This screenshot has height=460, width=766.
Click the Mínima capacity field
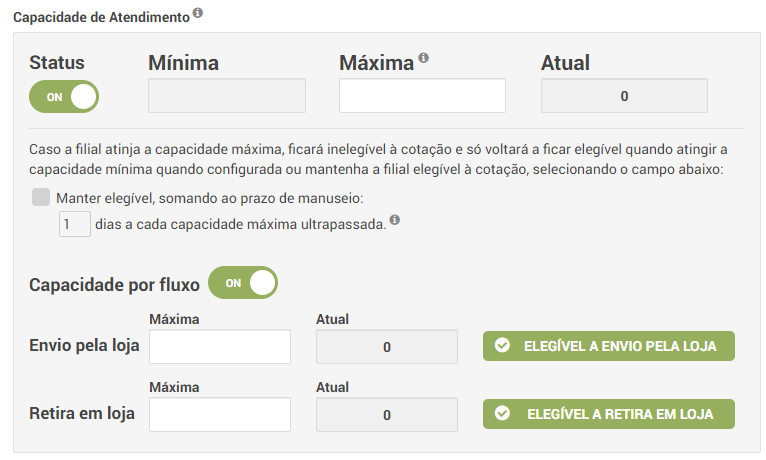pyautogui.click(x=226, y=96)
